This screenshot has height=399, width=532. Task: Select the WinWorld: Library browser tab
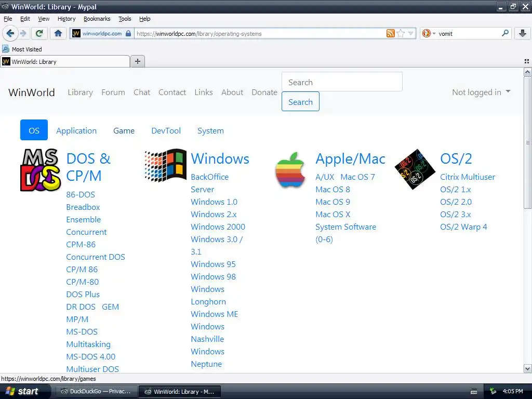tap(65, 61)
